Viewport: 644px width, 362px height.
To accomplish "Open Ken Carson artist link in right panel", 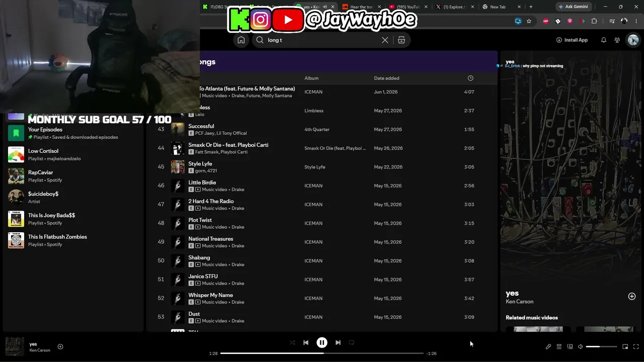I will click(519, 302).
